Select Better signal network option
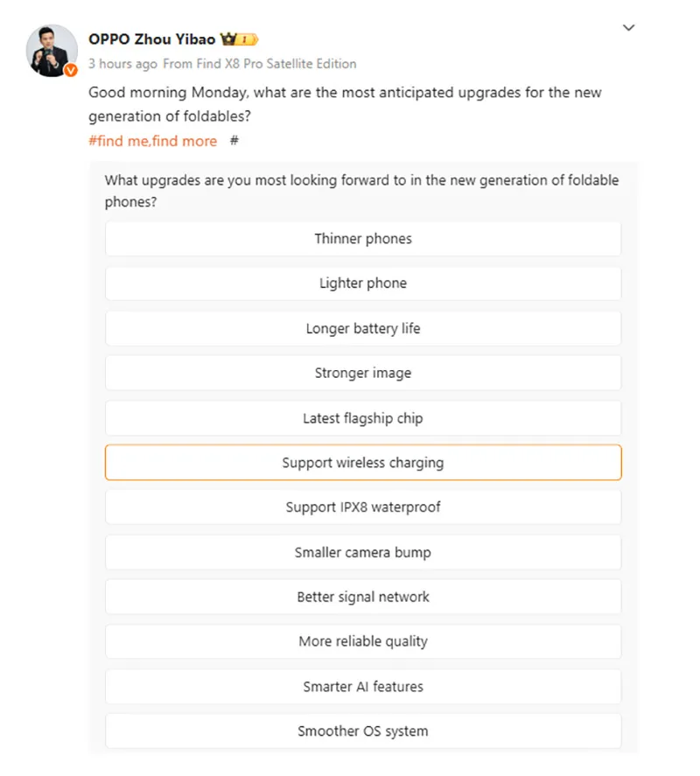The width and height of the screenshot is (700, 776). click(x=363, y=597)
